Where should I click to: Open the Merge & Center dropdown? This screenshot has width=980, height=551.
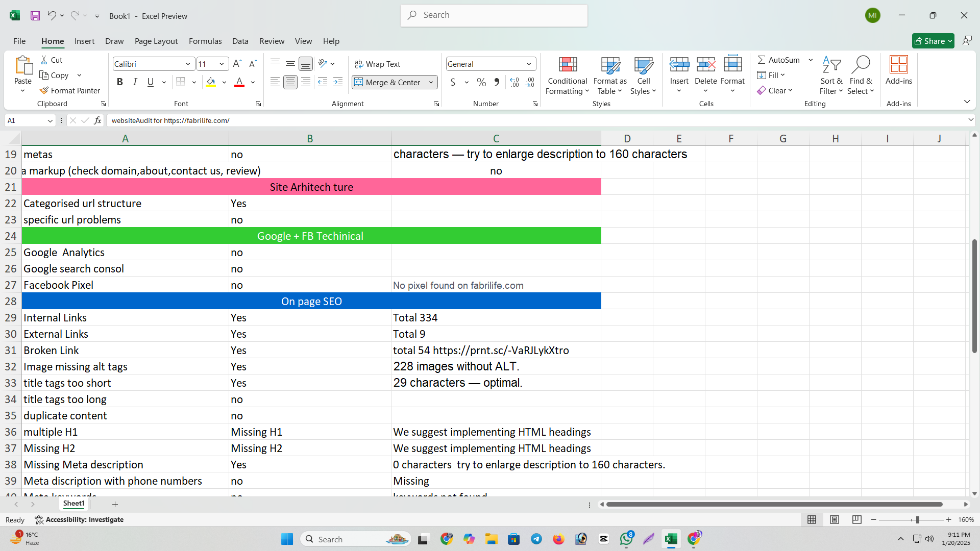click(x=430, y=82)
